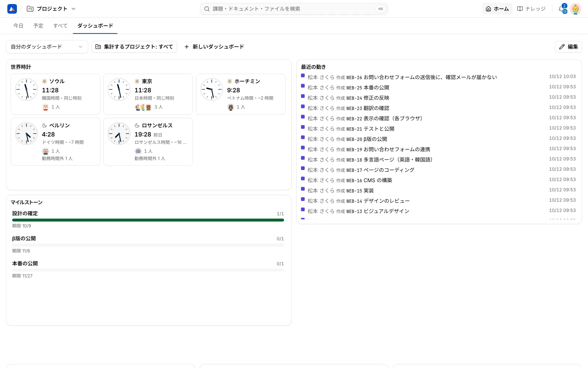The height and width of the screenshot is (368, 588).
Task: Open 集計するプロジェクト: すべて filter
Action: coord(134,47)
